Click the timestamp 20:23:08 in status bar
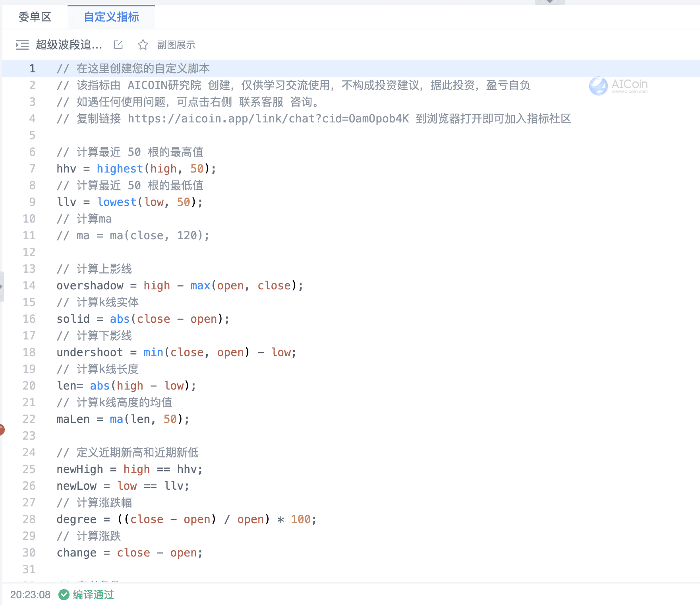The image size is (700, 605). click(x=30, y=595)
